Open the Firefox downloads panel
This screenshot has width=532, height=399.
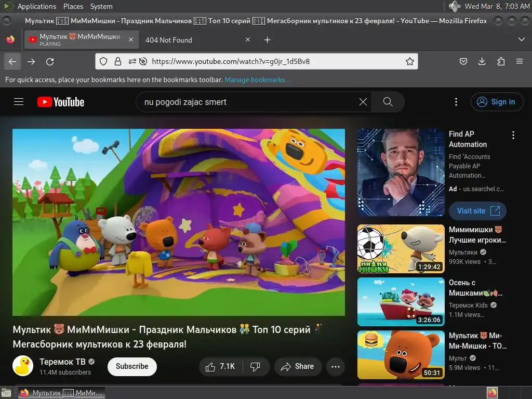(482, 61)
